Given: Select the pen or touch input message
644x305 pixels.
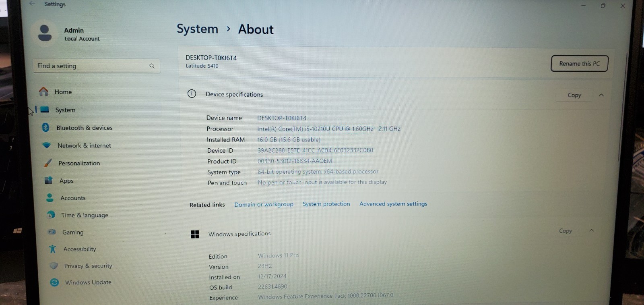Looking at the screenshot, I should coord(322,182).
